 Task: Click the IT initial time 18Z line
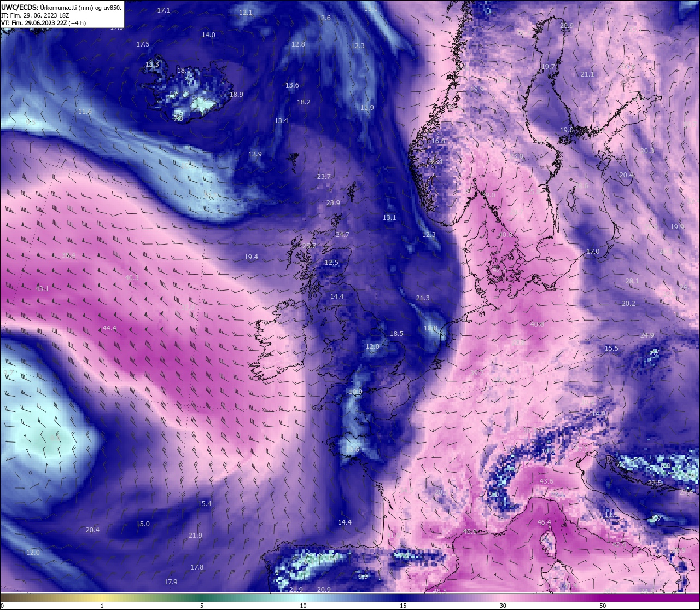[x=35, y=15]
